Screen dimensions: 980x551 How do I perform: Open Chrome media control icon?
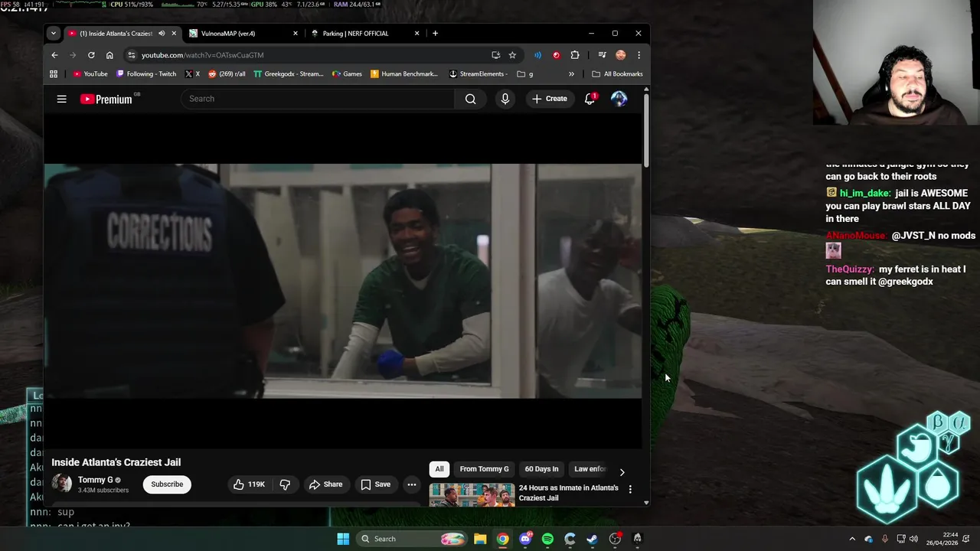click(602, 55)
